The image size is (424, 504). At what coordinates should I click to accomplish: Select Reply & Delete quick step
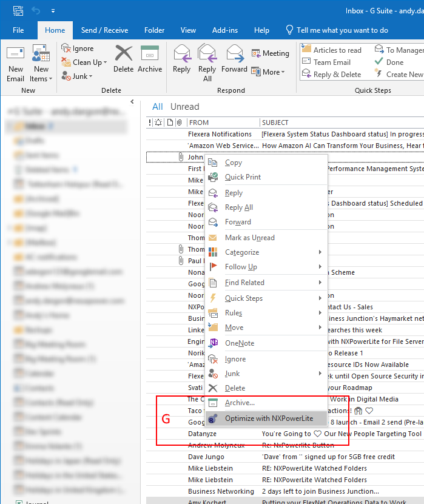[331, 75]
